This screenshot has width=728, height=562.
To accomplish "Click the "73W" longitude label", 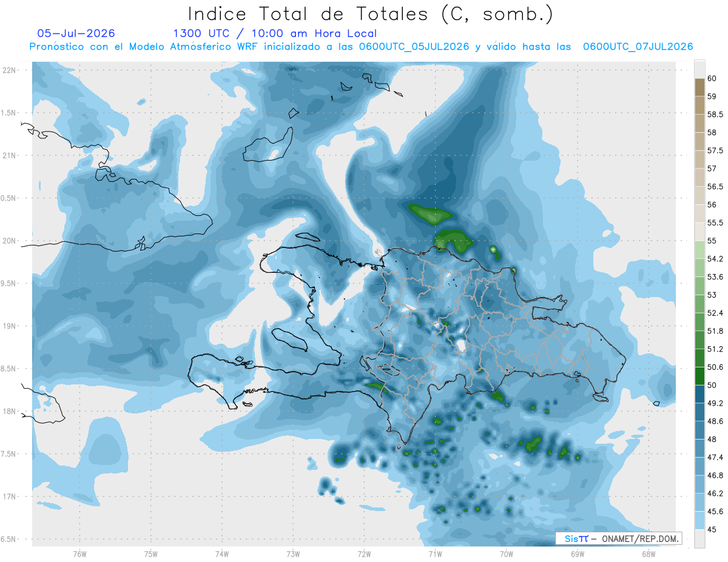I will coord(293,554).
